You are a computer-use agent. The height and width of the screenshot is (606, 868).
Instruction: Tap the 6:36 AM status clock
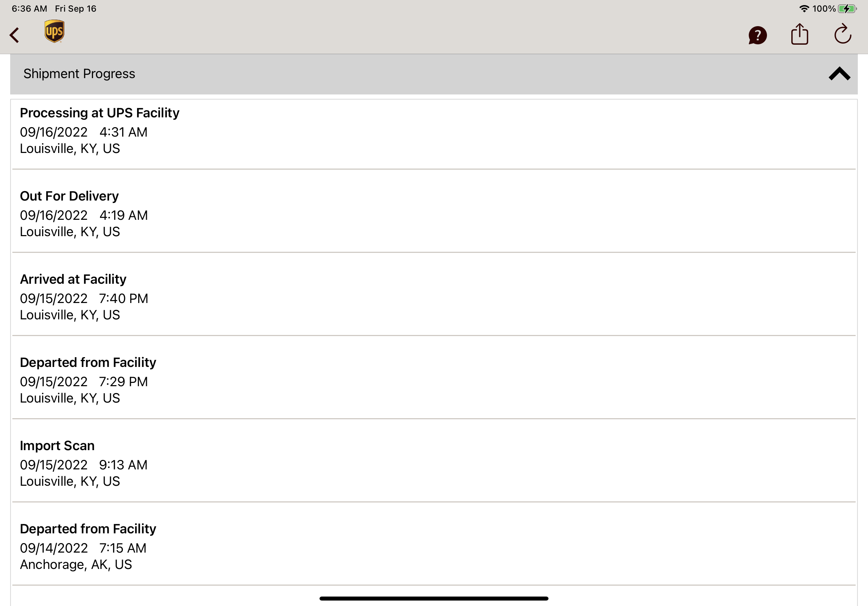(29, 9)
